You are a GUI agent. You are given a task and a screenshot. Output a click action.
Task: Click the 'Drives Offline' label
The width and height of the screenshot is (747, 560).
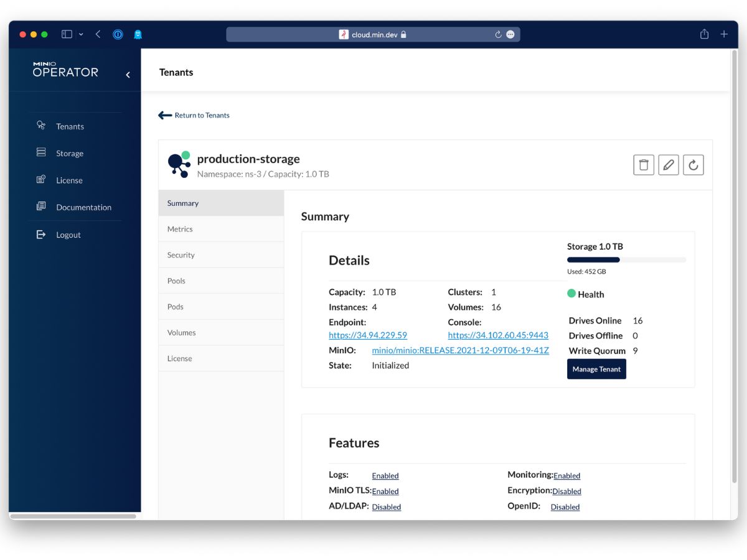tap(596, 335)
